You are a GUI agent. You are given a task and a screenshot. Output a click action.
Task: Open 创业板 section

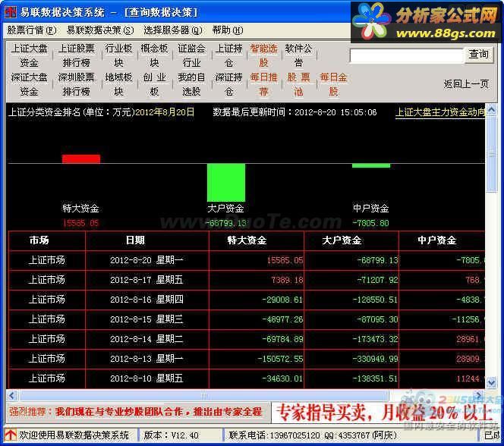click(x=154, y=84)
